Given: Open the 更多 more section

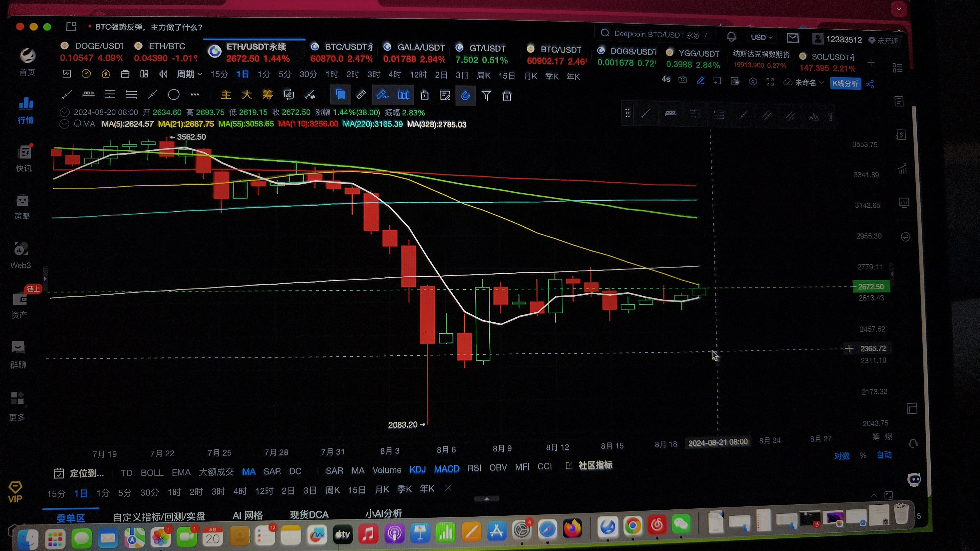Looking at the screenshot, I should (x=17, y=407).
